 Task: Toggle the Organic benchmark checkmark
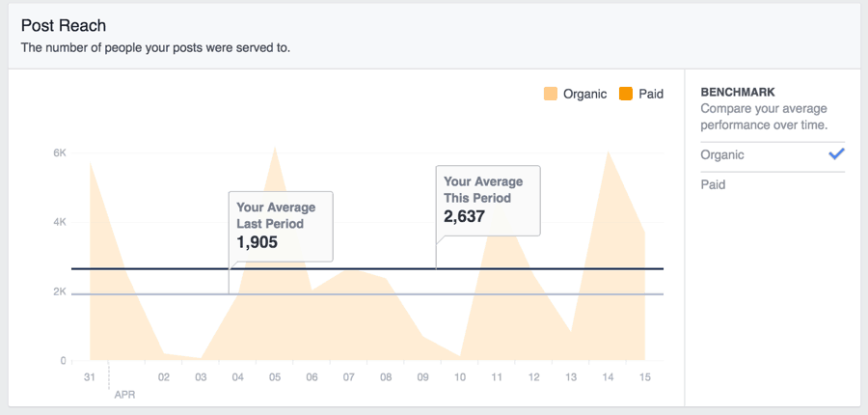[836, 154]
